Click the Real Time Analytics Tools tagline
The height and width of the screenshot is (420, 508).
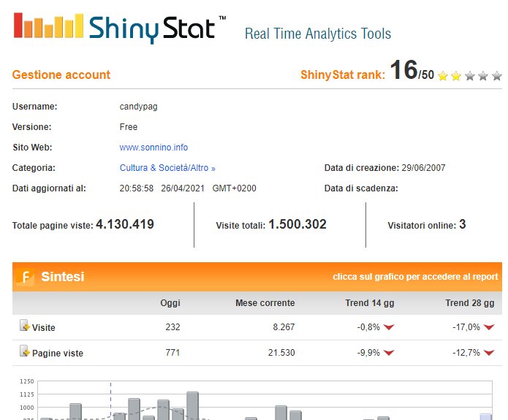(x=318, y=34)
